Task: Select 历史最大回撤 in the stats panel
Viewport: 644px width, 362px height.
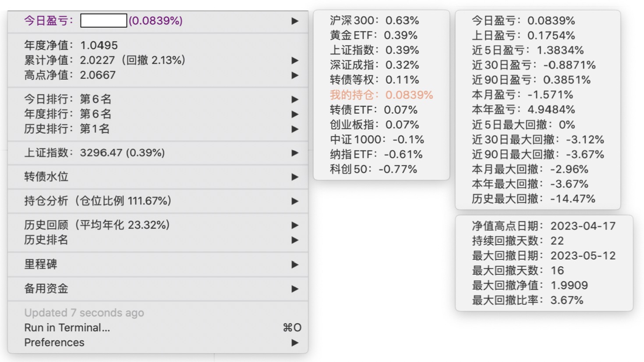Action: [533, 199]
